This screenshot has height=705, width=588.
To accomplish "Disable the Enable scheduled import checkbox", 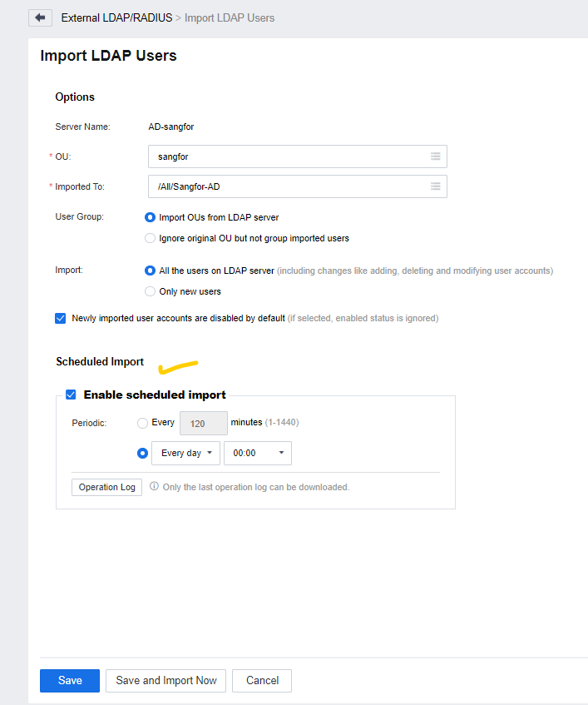I will point(71,395).
